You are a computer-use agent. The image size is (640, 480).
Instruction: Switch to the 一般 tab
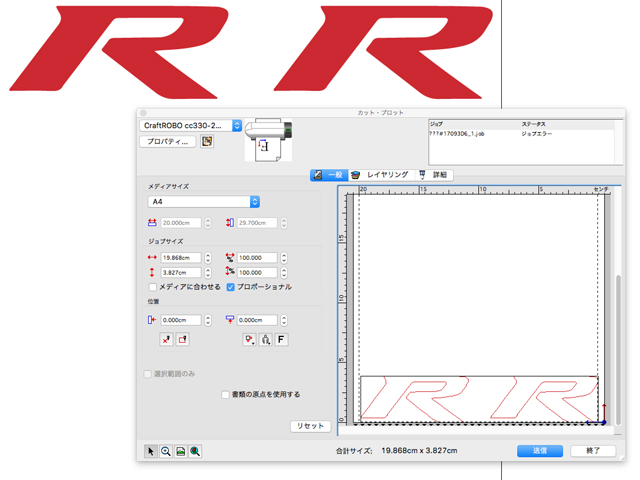[329, 175]
